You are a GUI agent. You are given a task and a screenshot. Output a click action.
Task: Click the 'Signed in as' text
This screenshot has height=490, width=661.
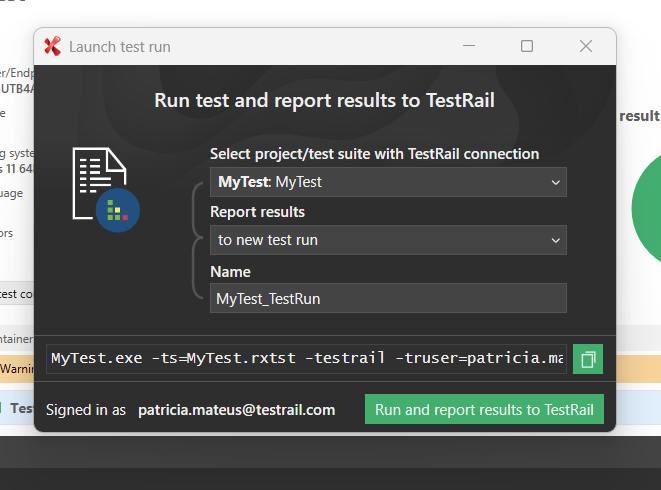pos(86,410)
